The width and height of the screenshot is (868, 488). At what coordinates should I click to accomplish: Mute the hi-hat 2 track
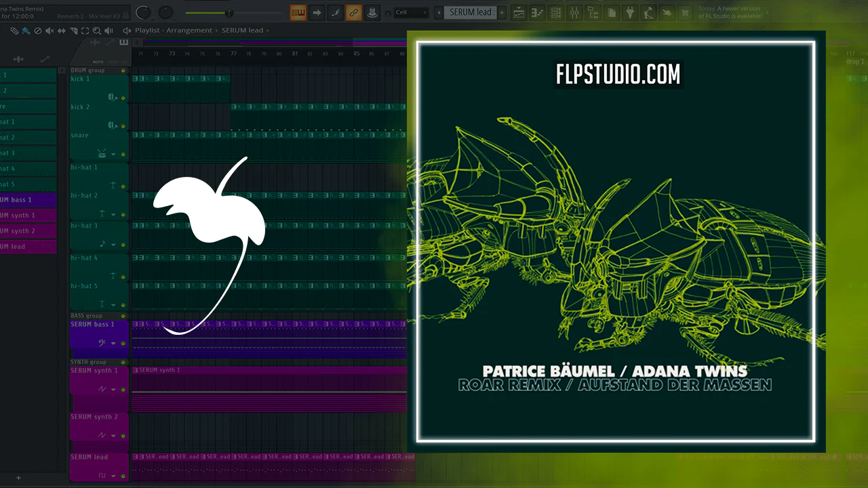123,214
